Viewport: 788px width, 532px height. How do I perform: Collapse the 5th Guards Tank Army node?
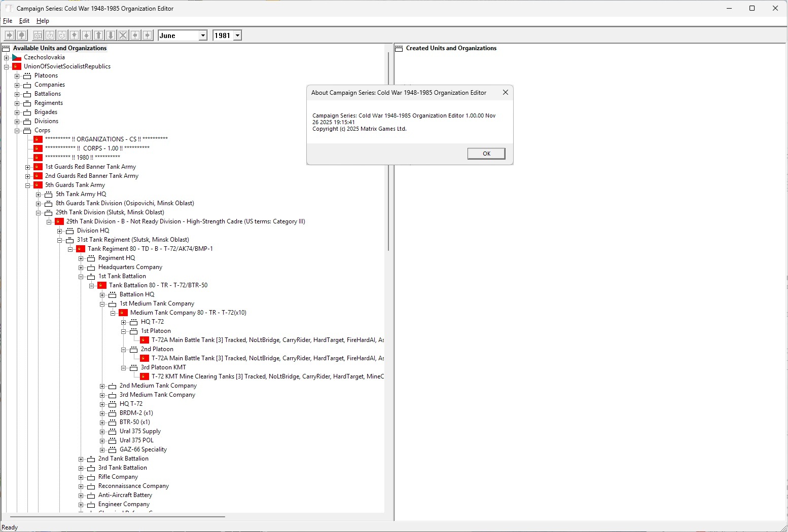(x=27, y=185)
